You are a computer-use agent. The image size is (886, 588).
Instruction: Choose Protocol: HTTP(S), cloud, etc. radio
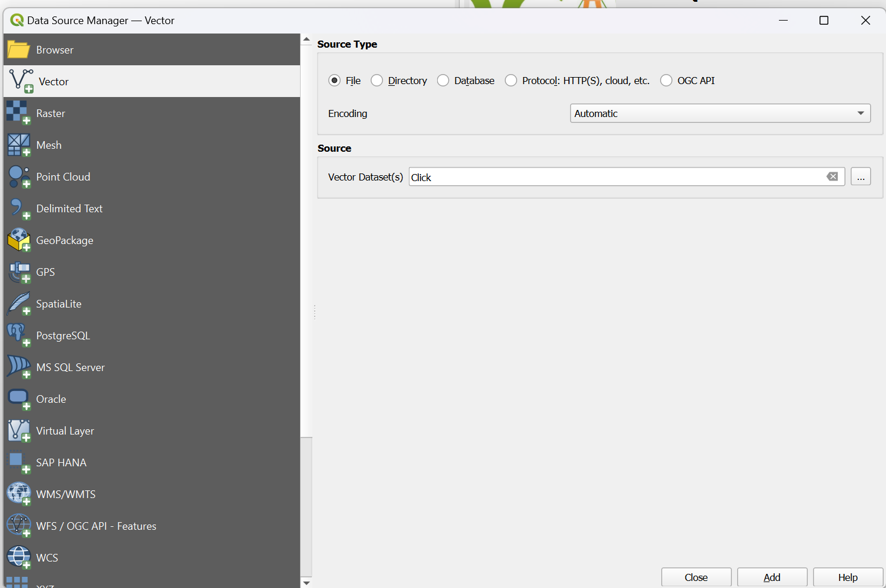[511, 81]
